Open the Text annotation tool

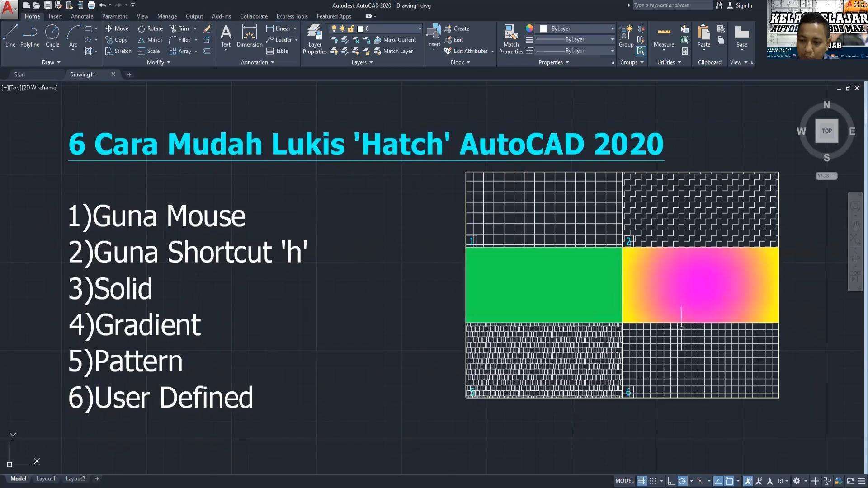click(x=226, y=36)
